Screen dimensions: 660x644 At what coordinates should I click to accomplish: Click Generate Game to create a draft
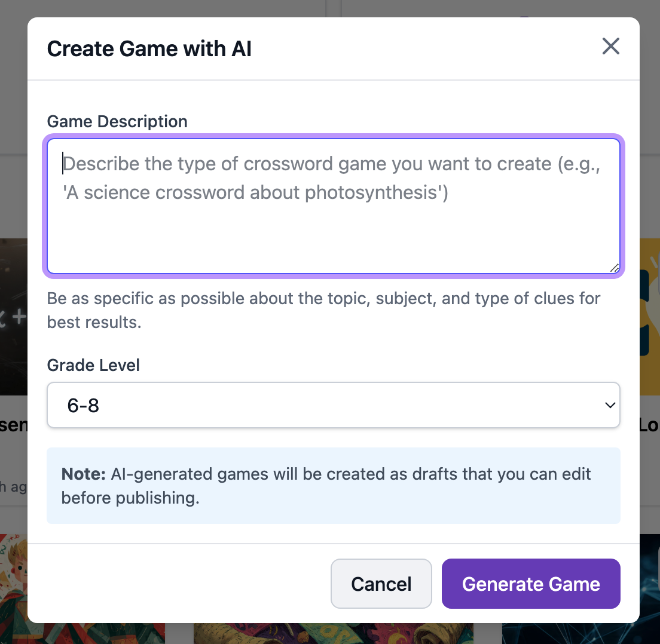tap(531, 584)
